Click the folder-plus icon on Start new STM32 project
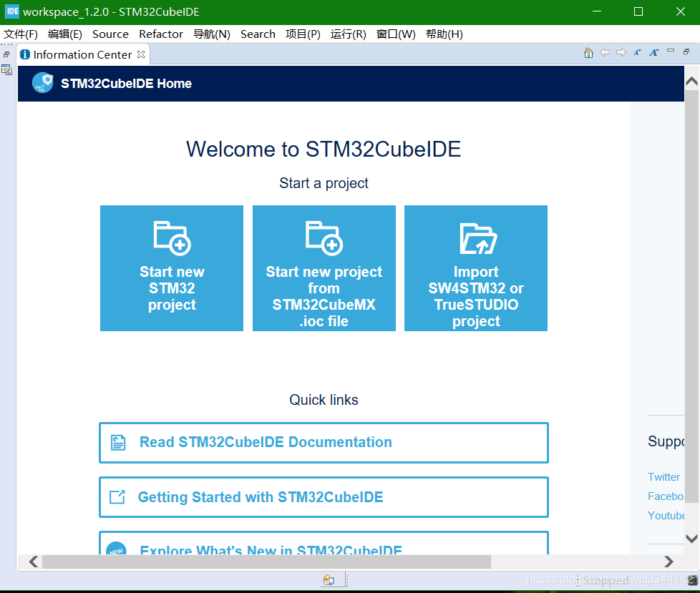This screenshot has width=700, height=593. pyautogui.click(x=172, y=238)
